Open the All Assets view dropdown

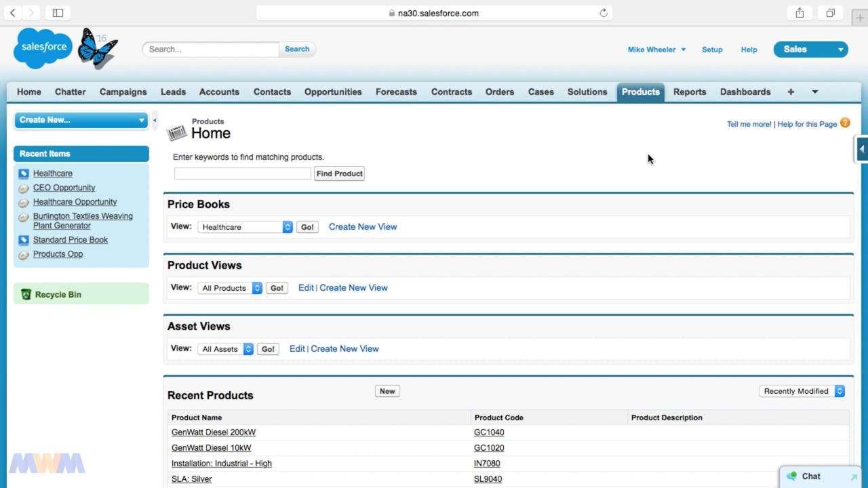click(x=226, y=349)
